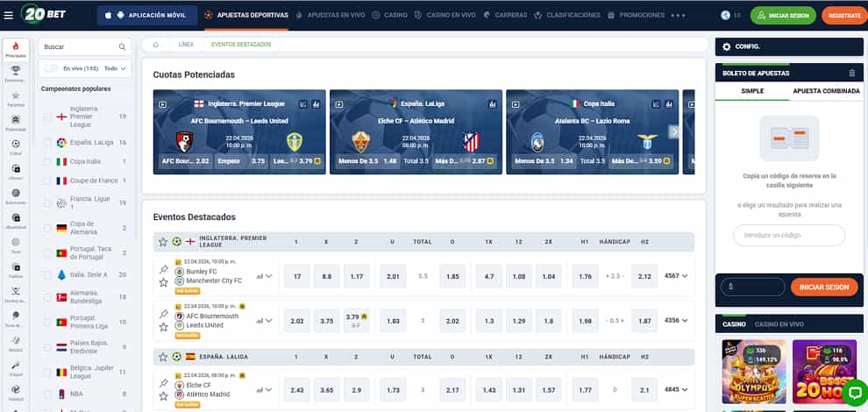The image size is (868, 412).
Task: Click search magnifier icon in Buscar field
Action: (x=123, y=47)
